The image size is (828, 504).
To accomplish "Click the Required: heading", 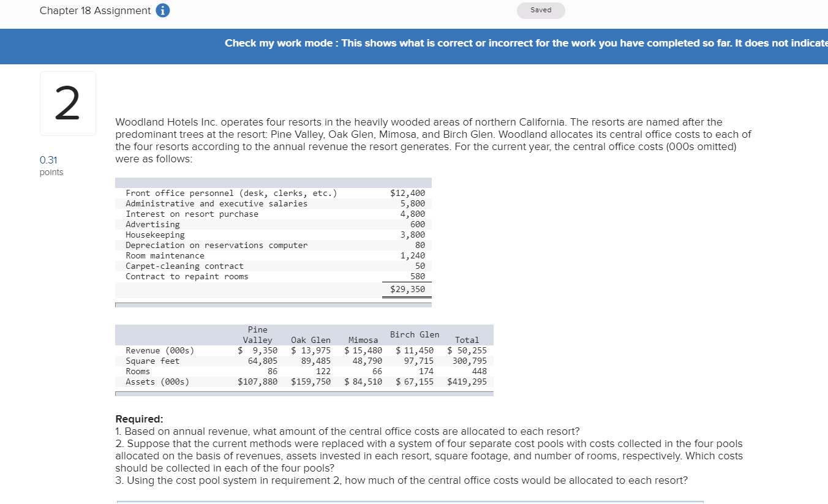I will click(140, 419).
